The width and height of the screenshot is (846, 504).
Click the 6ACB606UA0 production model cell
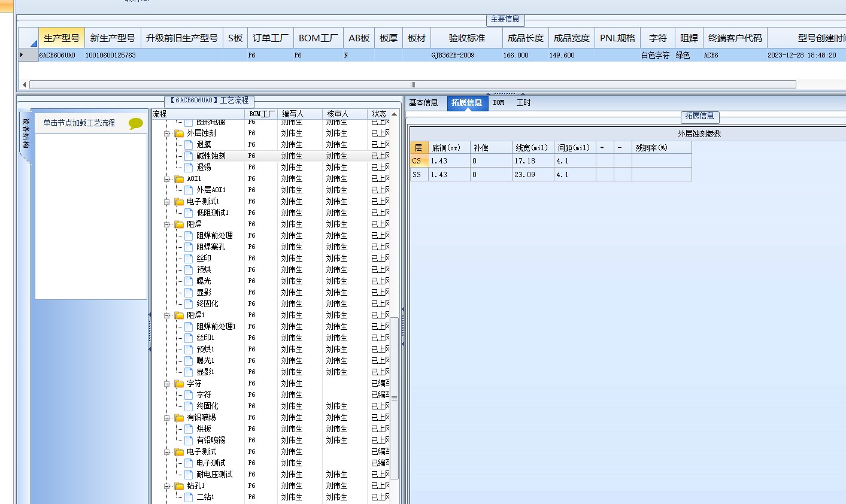(62, 55)
